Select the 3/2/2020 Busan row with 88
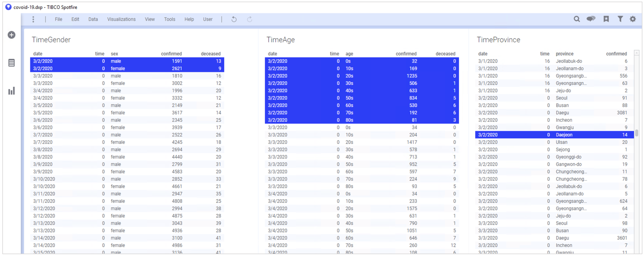The height and width of the screenshot is (256, 644). (x=554, y=105)
